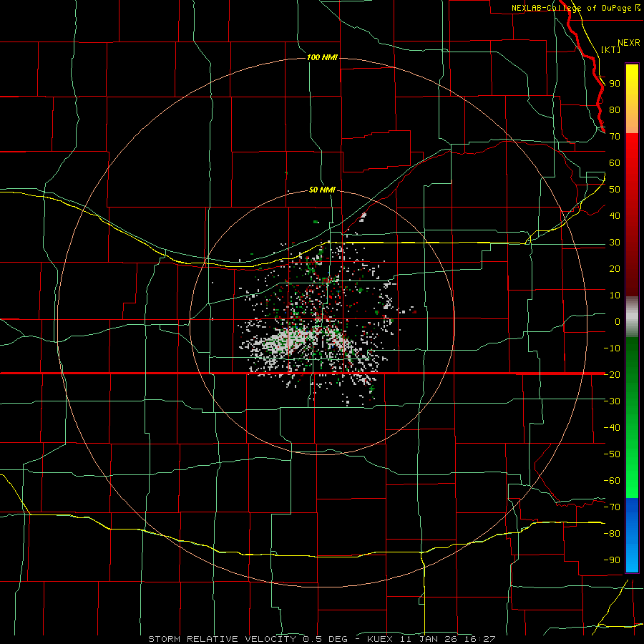Click the 10 value on velocity scale
The height and width of the screenshot is (644, 644).
[615, 296]
